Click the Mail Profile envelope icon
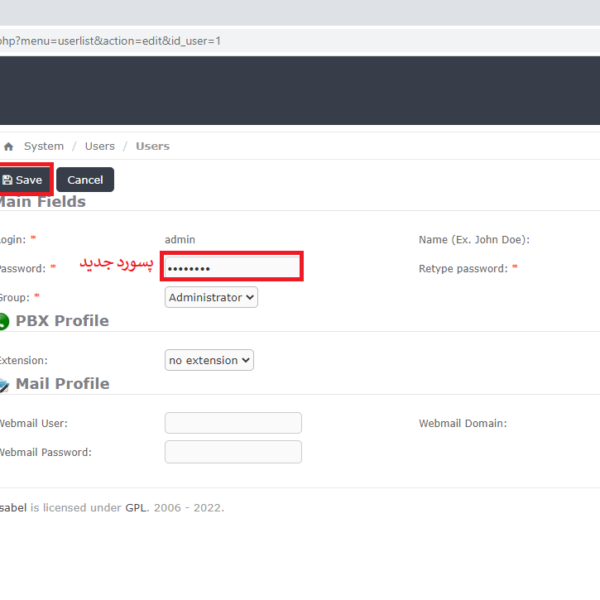This screenshot has height=600, width=600. (4, 385)
